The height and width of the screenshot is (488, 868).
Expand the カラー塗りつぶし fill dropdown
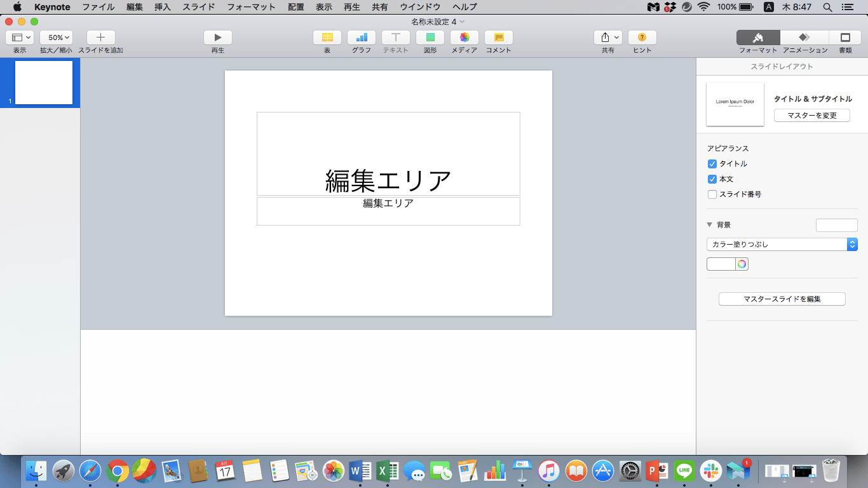(x=782, y=245)
